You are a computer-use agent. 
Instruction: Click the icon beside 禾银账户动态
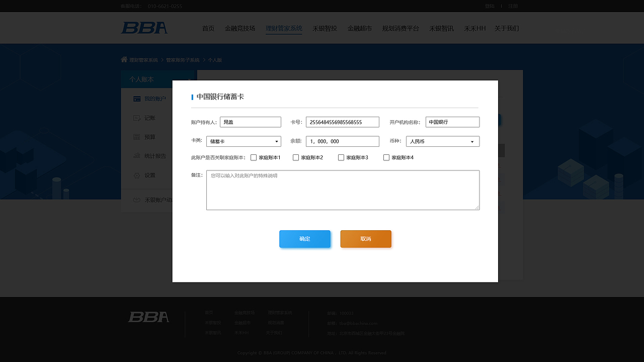136,200
